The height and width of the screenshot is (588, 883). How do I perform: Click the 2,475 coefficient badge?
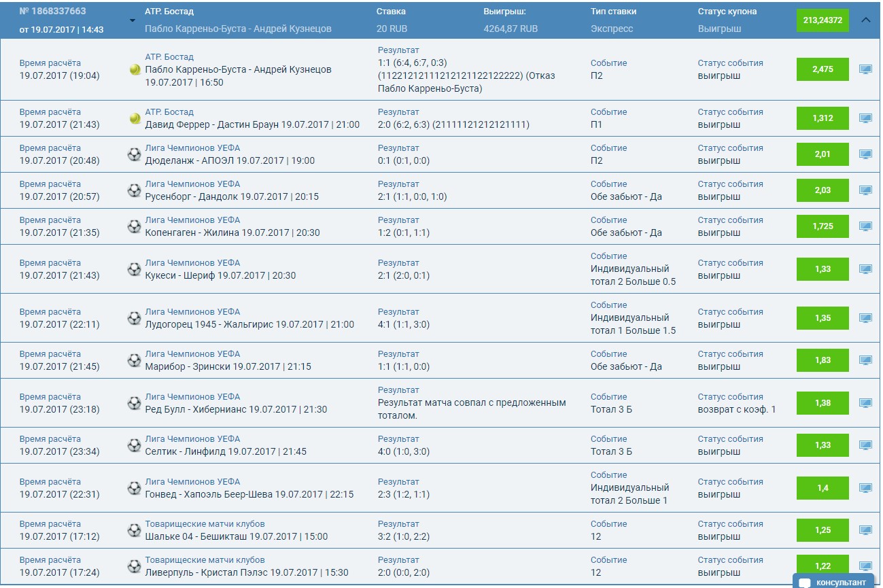point(822,69)
